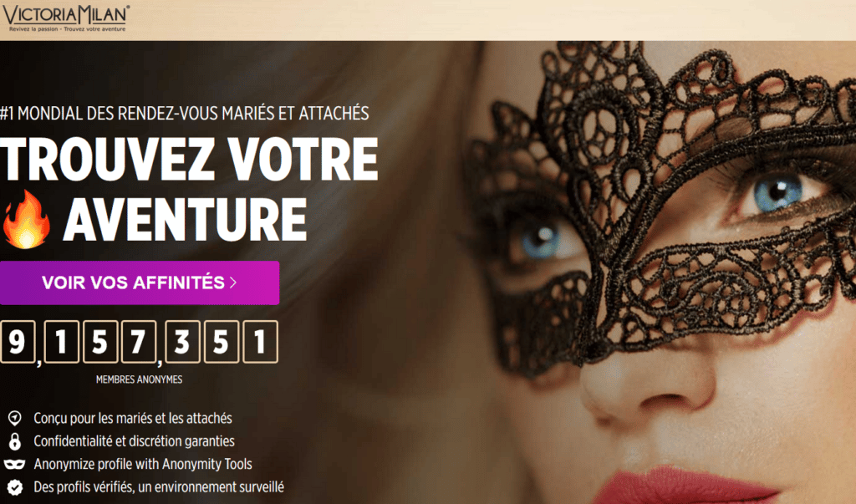Click the counter digit 7 box
856x504 pixels.
139,342
